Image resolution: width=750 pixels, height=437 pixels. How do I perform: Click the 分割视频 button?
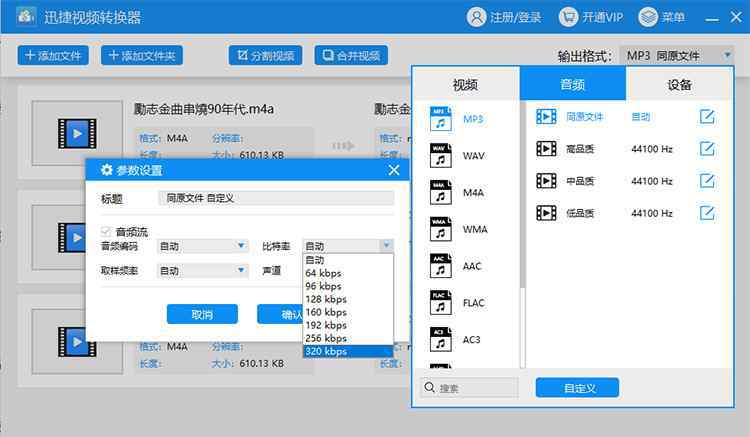265,55
